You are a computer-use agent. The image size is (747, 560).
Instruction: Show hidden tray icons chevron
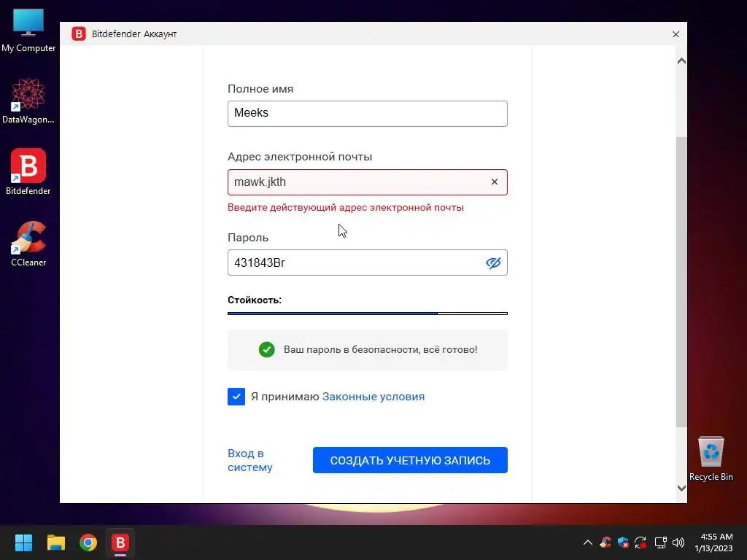click(x=588, y=542)
